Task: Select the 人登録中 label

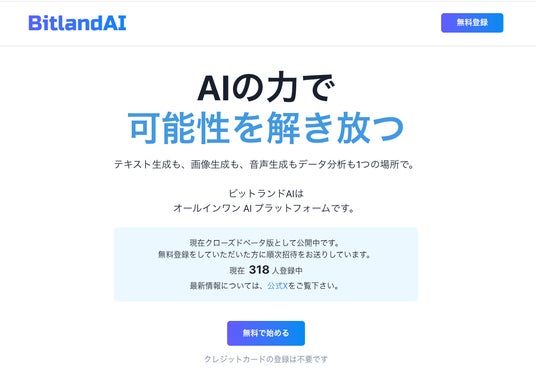Action: (x=287, y=270)
